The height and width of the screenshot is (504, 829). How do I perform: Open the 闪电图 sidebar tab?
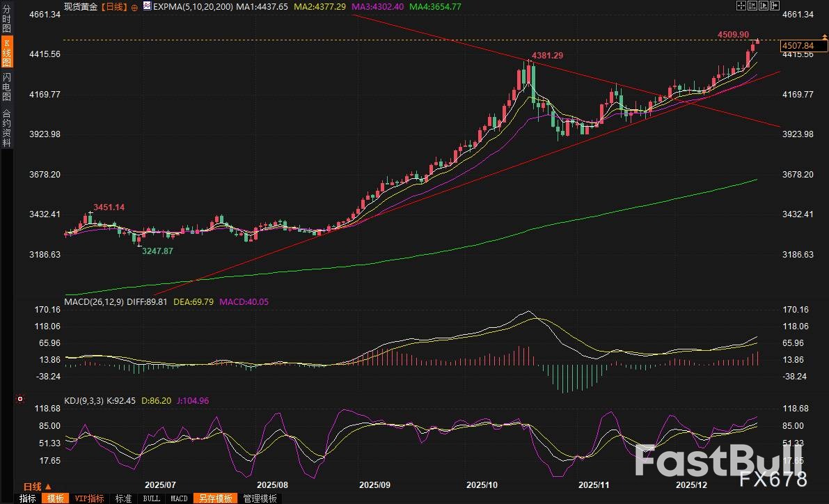tap(6, 86)
